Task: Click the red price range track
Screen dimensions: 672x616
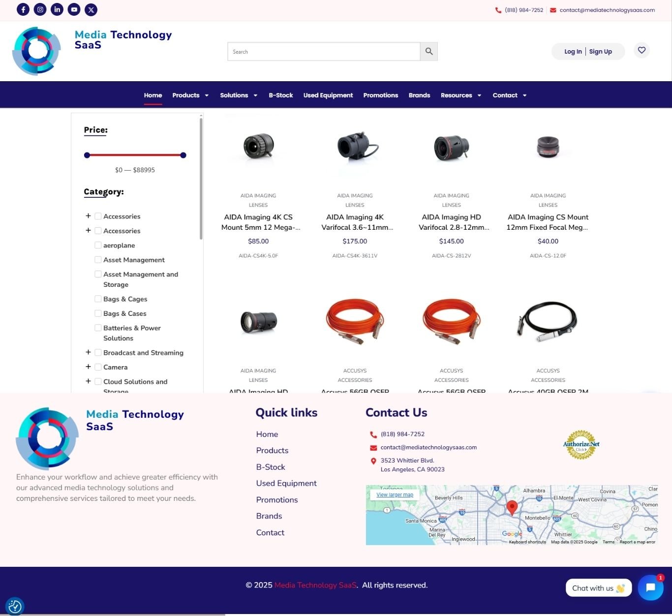Action: point(135,155)
